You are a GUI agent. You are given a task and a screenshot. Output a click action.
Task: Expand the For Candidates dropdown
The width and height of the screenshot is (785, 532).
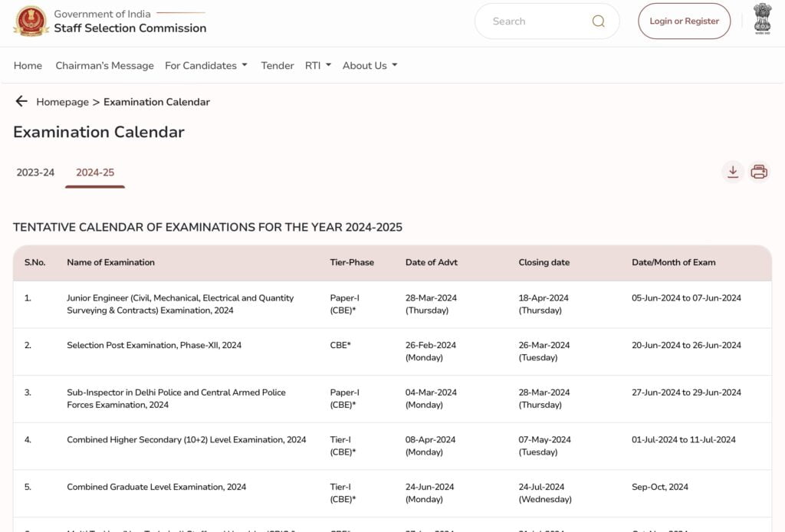click(206, 66)
